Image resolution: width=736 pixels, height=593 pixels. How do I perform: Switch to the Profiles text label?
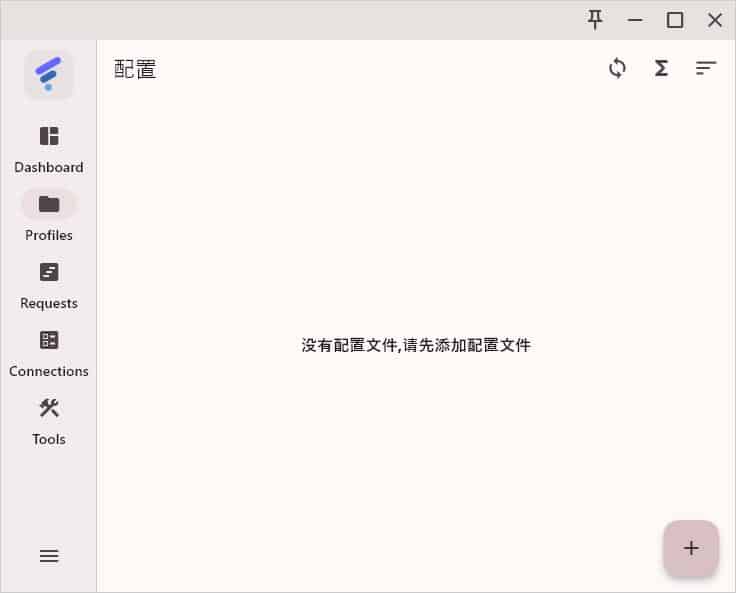point(49,235)
